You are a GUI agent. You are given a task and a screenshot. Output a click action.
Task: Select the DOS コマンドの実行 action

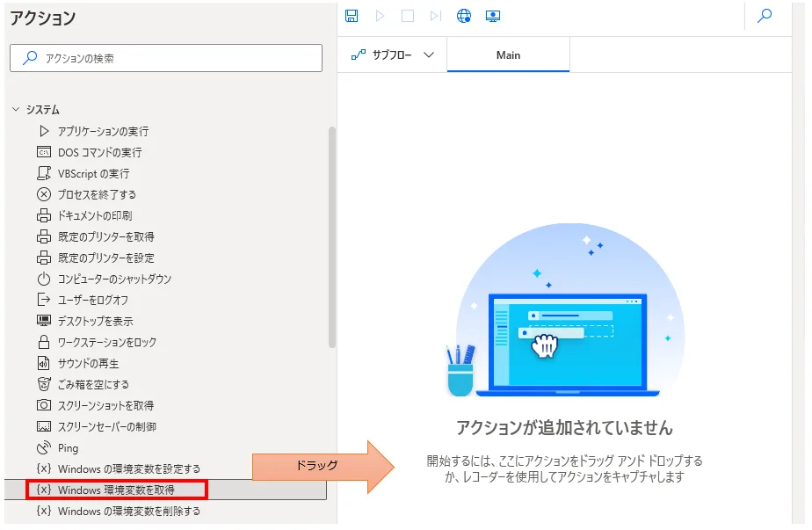[99, 152]
